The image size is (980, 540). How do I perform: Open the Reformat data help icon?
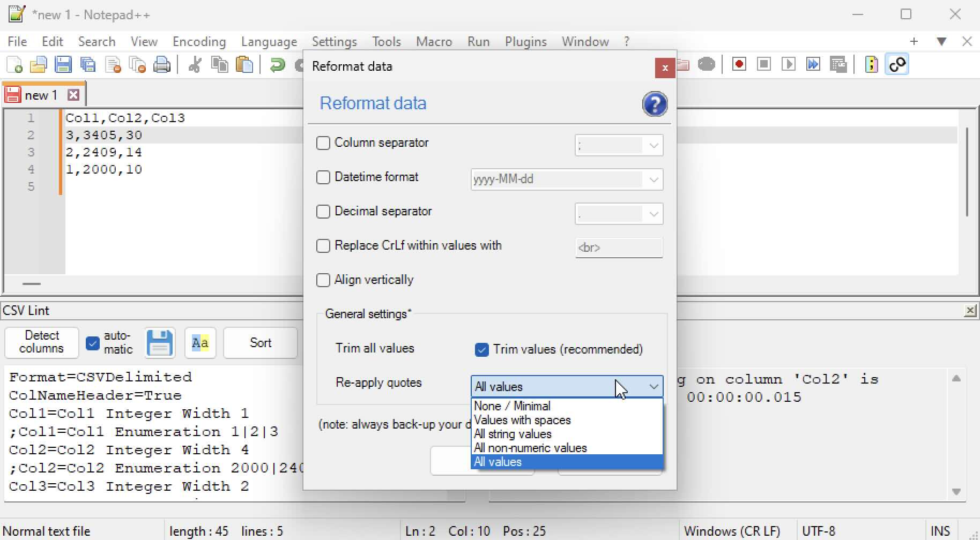pos(655,104)
